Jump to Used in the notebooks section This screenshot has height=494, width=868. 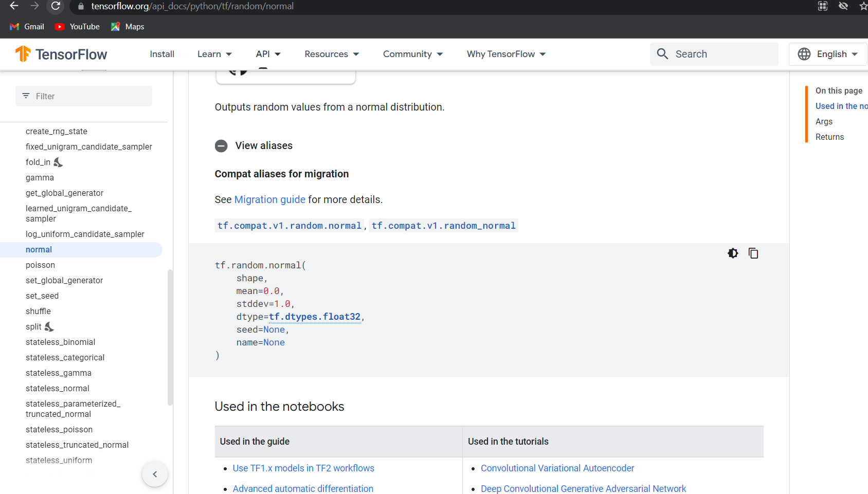[x=841, y=106]
